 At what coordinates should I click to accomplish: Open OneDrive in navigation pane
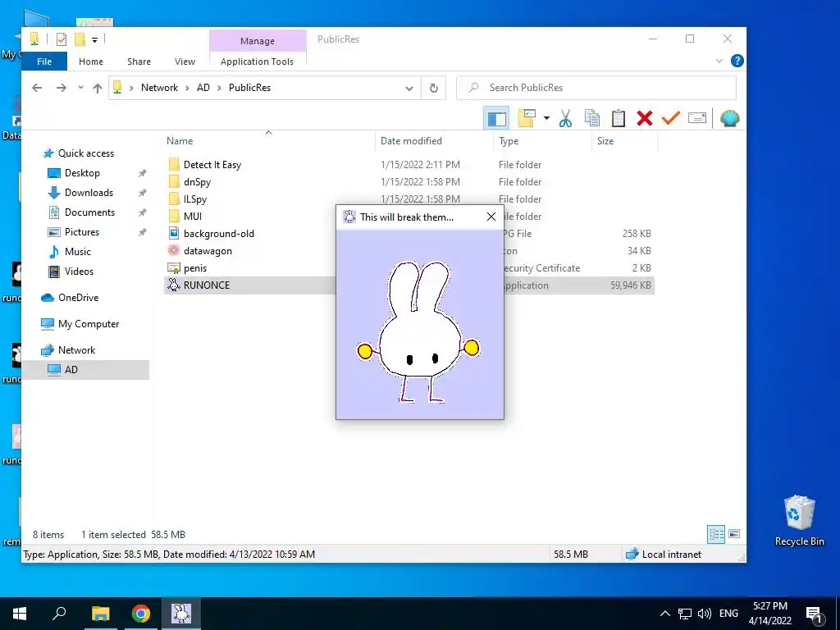coord(78,298)
